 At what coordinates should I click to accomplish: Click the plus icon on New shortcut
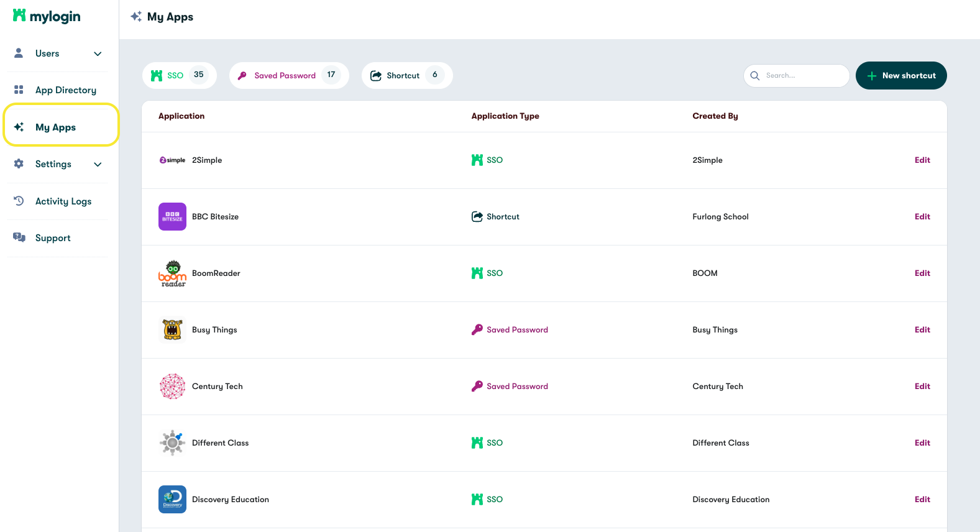[872, 76]
